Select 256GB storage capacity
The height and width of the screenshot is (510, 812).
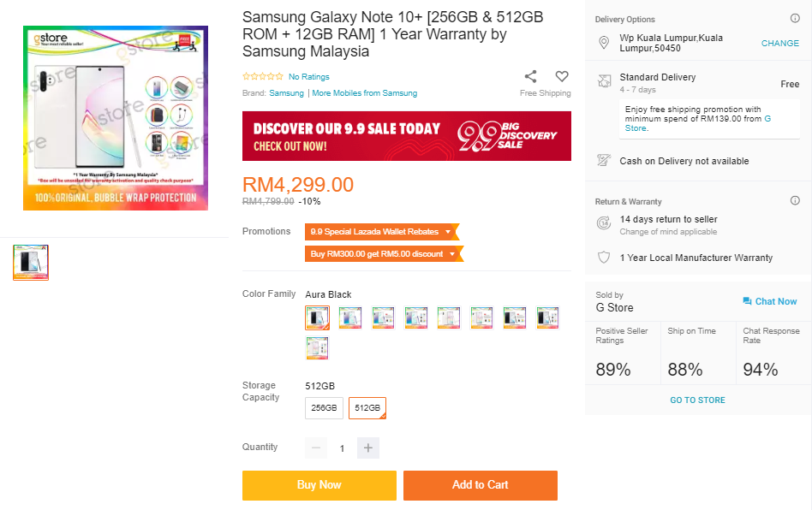click(x=324, y=408)
